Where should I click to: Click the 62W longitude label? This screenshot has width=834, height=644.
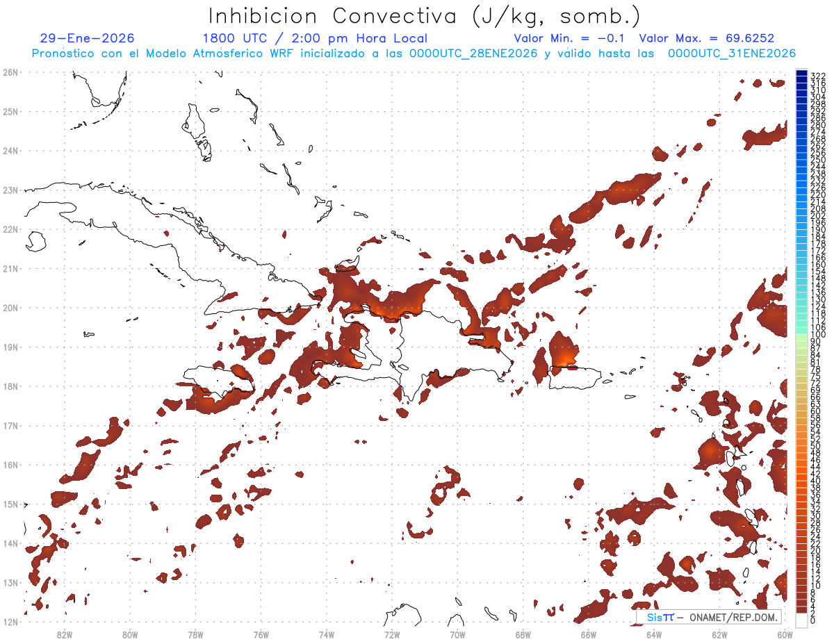coord(719,634)
